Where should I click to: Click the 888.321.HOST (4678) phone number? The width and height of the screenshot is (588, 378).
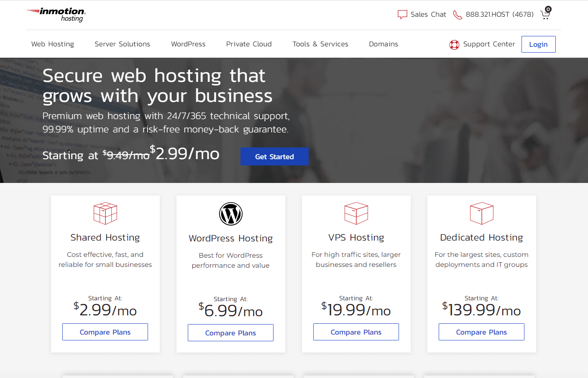[500, 15]
